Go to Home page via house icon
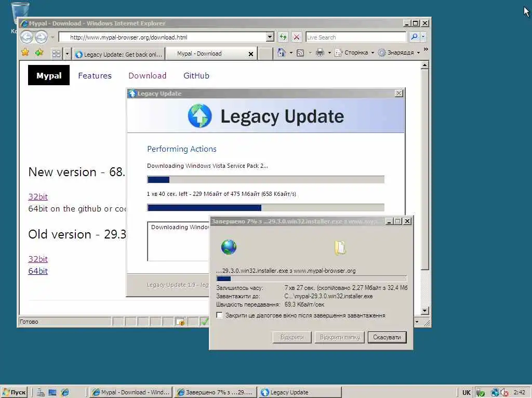 pos(281,52)
